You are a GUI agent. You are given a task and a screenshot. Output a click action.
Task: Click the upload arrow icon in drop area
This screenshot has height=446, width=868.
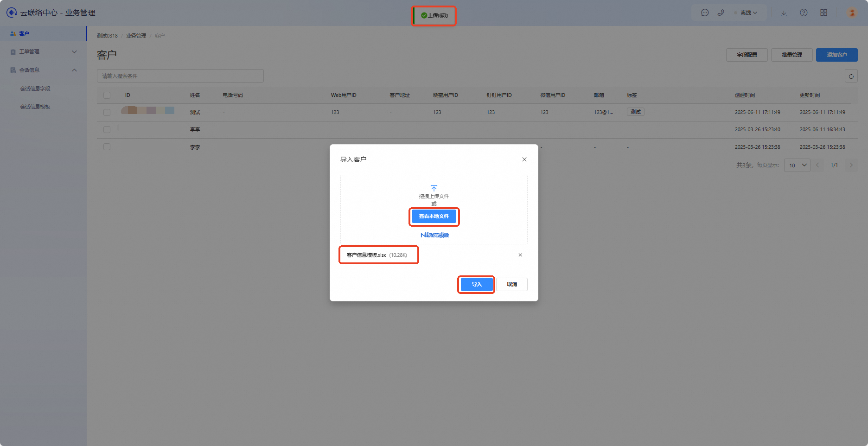434,188
